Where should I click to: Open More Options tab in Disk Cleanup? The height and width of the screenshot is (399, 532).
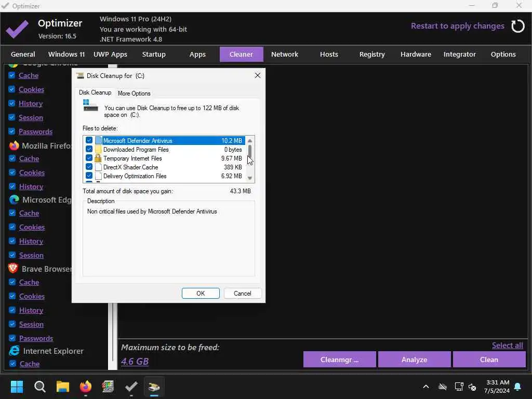point(134,94)
